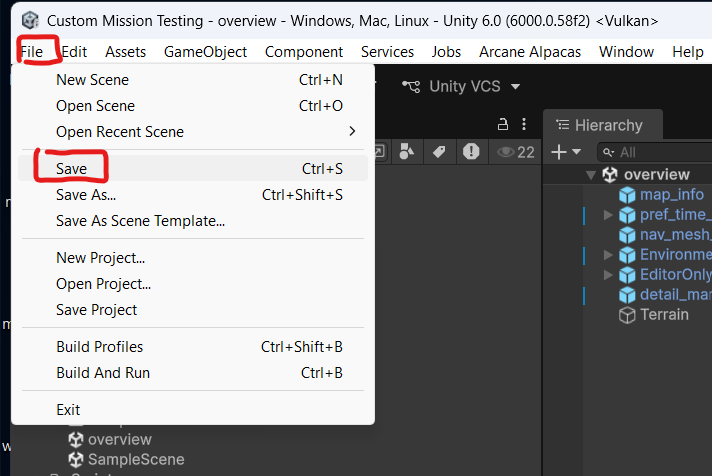Toggle the panel lock icon
The width and height of the screenshot is (712, 476).
pos(503,124)
